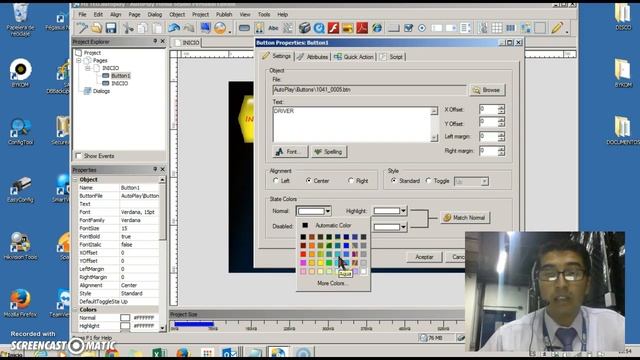This screenshot has width=640, height=360.
Task: Choose the Standard style radio button
Action: point(393,180)
